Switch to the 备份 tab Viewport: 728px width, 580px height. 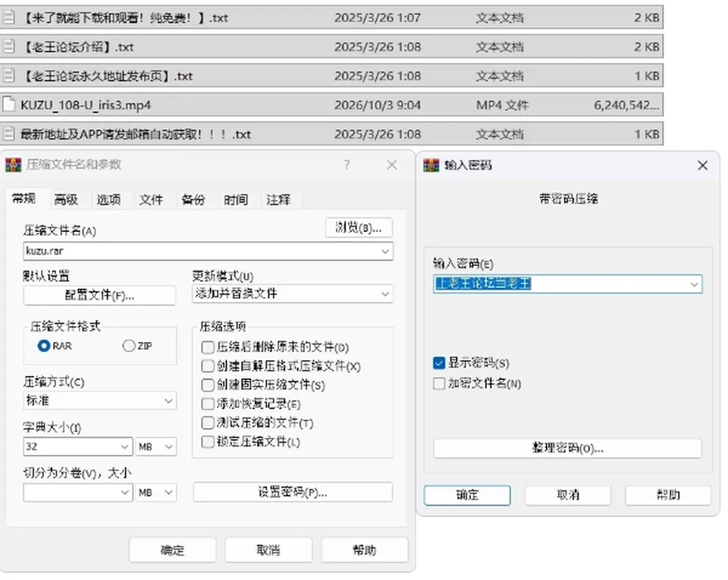[x=193, y=199]
